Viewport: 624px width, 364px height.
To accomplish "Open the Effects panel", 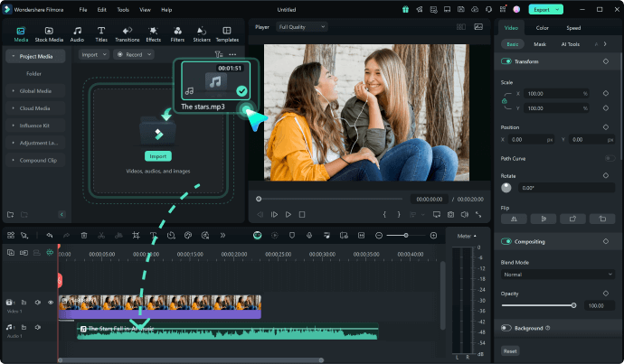I will [x=153, y=34].
